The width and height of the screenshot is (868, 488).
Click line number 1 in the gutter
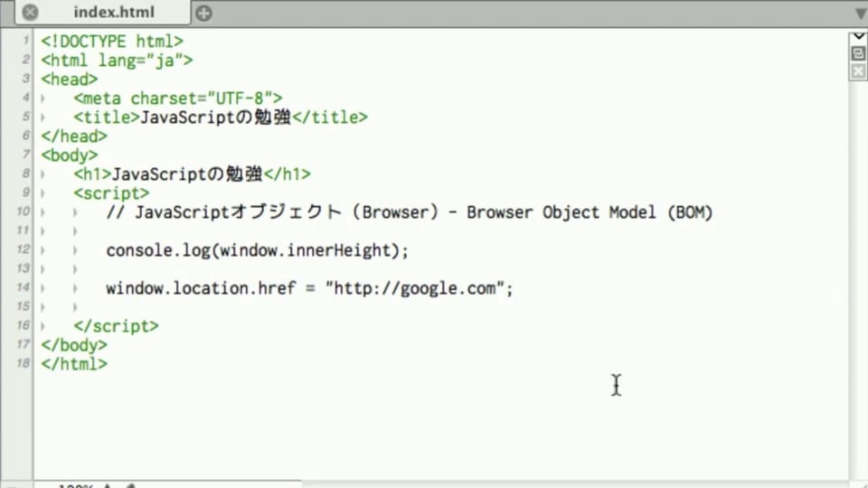[26, 41]
